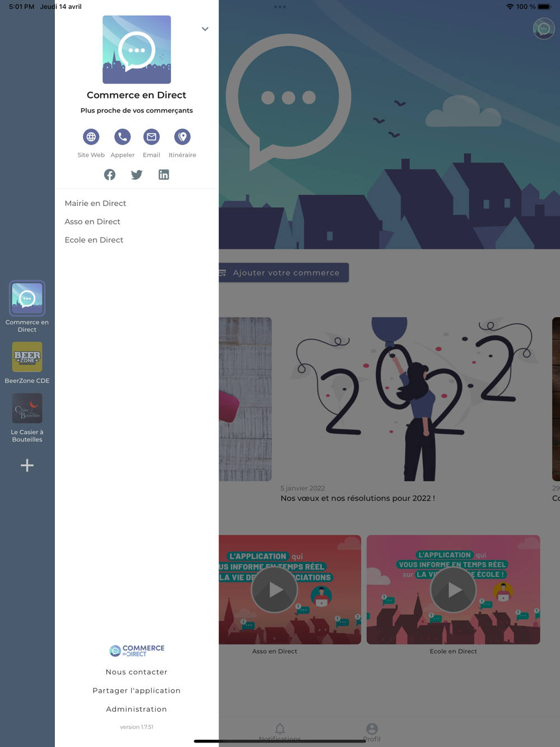This screenshot has width=560, height=747.
Task: Open the LinkedIn icon
Action: tap(164, 175)
